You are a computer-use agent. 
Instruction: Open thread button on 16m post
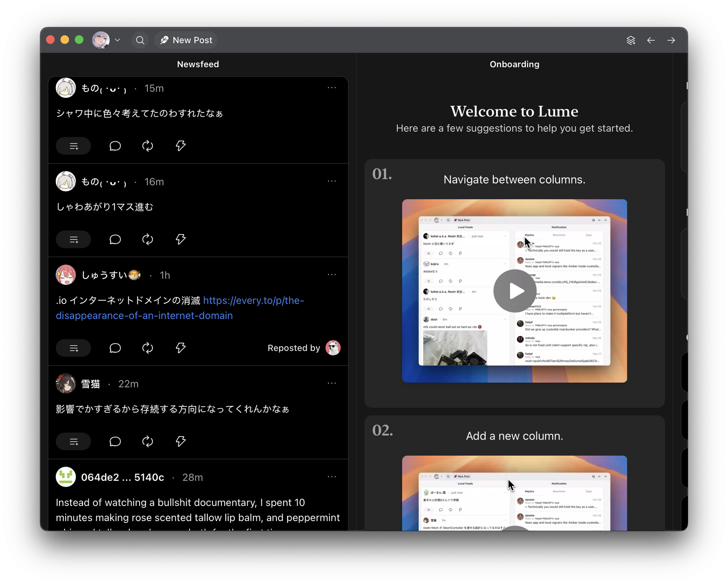[74, 240]
